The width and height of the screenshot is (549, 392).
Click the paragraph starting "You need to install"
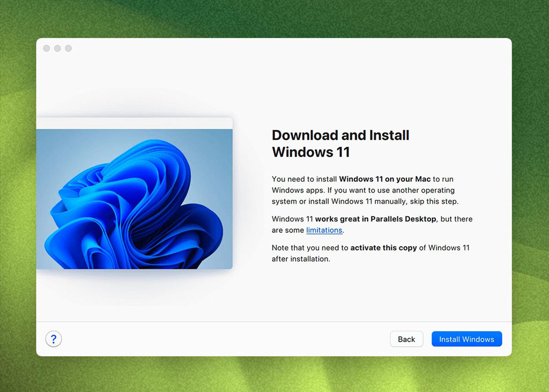click(365, 190)
